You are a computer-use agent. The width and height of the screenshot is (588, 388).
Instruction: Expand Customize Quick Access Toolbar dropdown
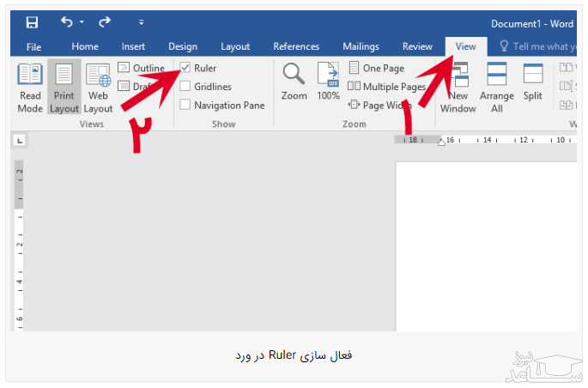pyautogui.click(x=141, y=22)
